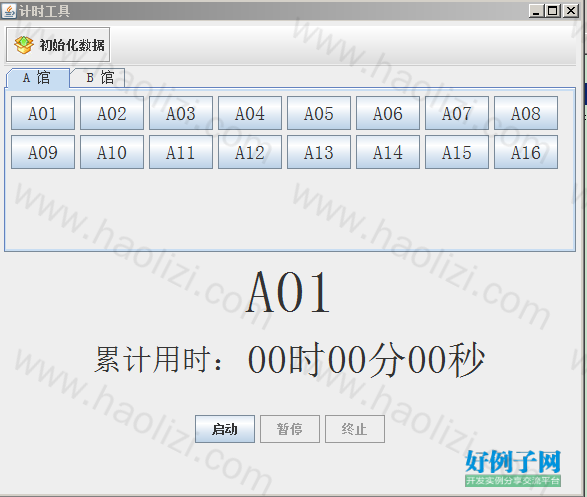Pick the A05 venue button
Image resolution: width=587 pixels, height=497 pixels.
tap(319, 113)
